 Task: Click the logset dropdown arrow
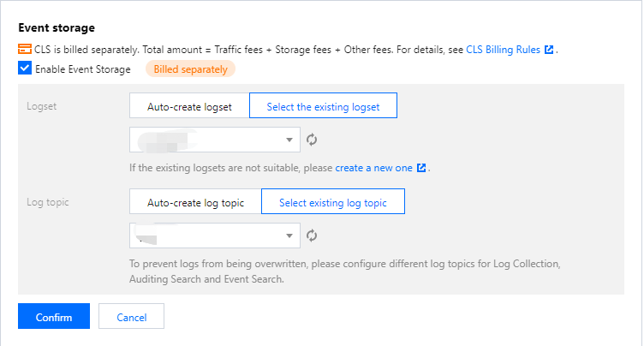click(289, 140)
